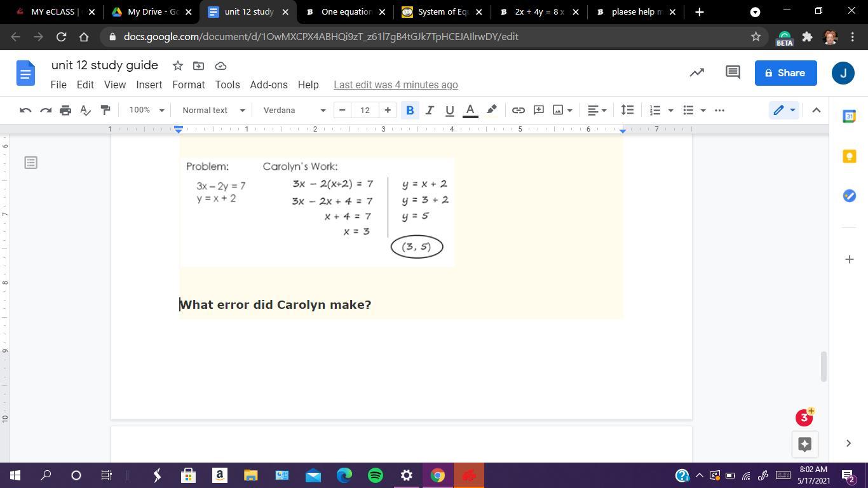Open the zoom level dropdown at 100%
The height and width of the screenshot is (488, 868).
pyautogui.click(x=146, y=110)
